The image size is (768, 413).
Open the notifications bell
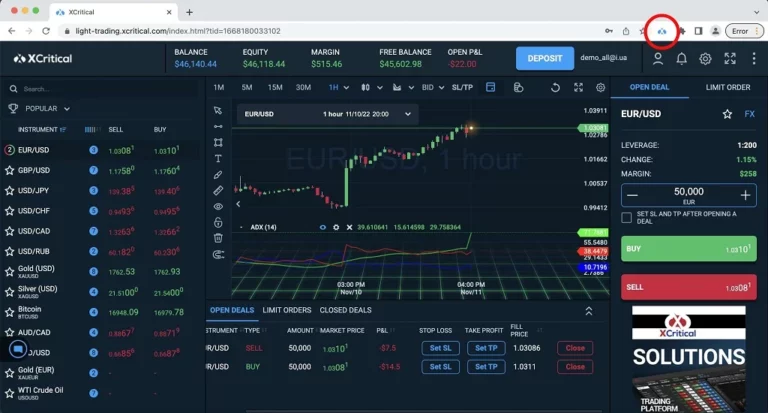pyautogui.click(x=681, y=59)
